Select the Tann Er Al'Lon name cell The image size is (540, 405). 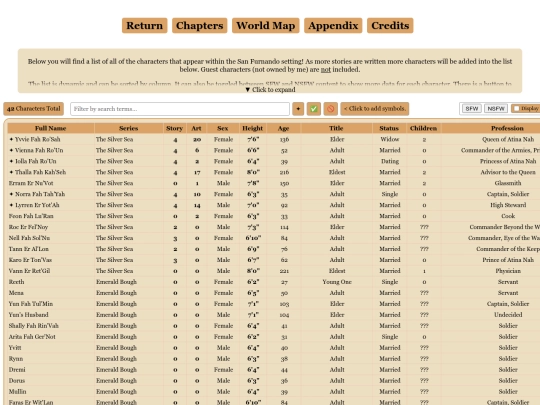tap(51, 249)
